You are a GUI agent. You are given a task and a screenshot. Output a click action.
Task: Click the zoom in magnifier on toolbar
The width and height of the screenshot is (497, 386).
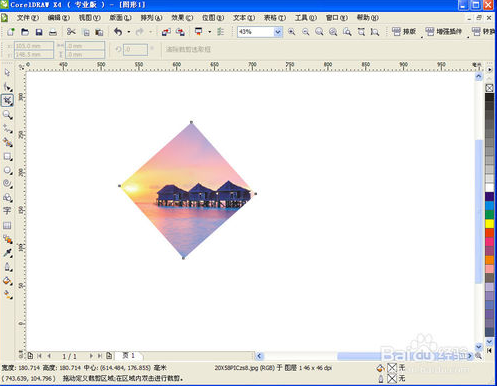pos(291,32)
